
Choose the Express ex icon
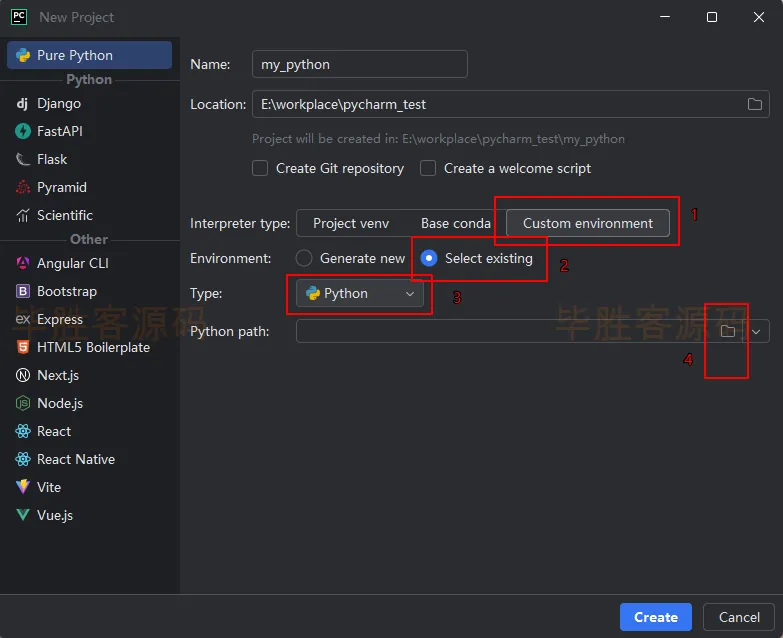point(22,319)
